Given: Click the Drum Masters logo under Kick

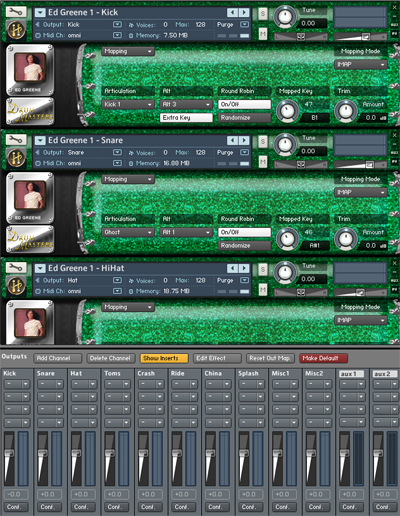Looking at the screenshot, I should [30, 112].
